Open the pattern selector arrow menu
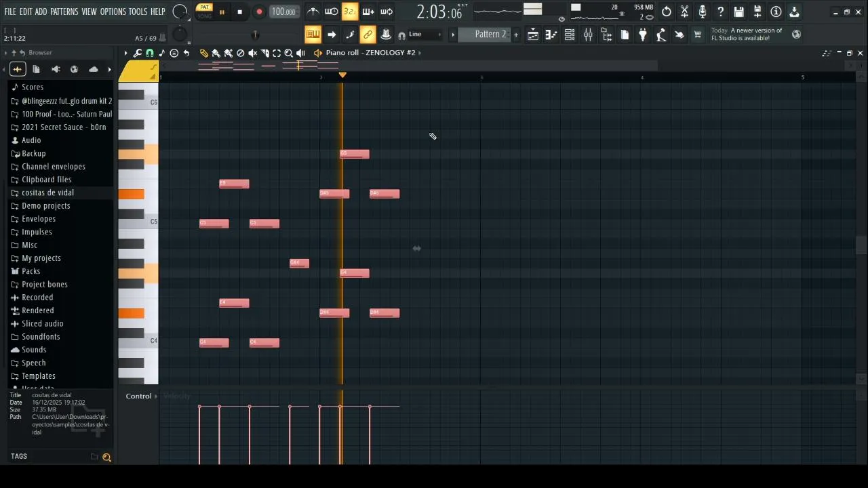 [x=453, y=35]
